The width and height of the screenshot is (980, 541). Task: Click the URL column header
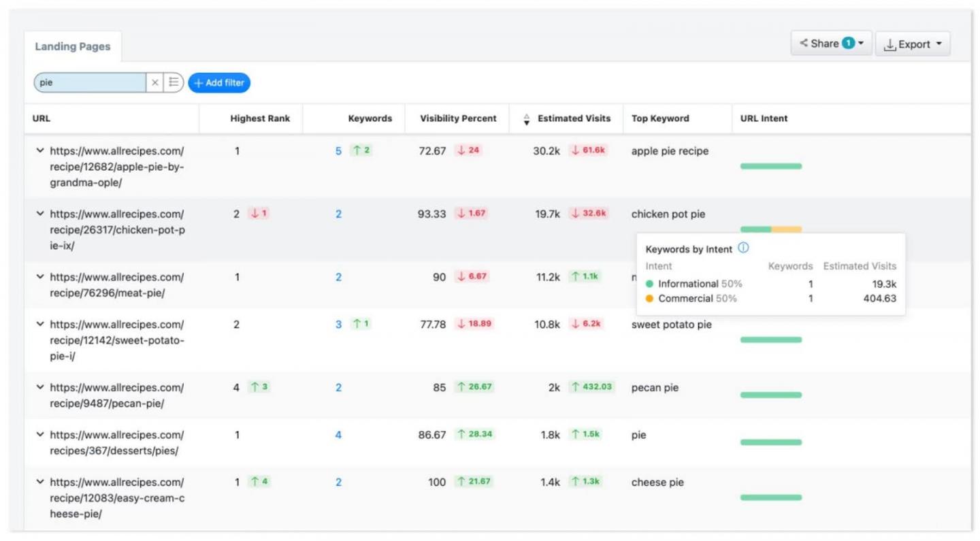(x=42, y=118)
